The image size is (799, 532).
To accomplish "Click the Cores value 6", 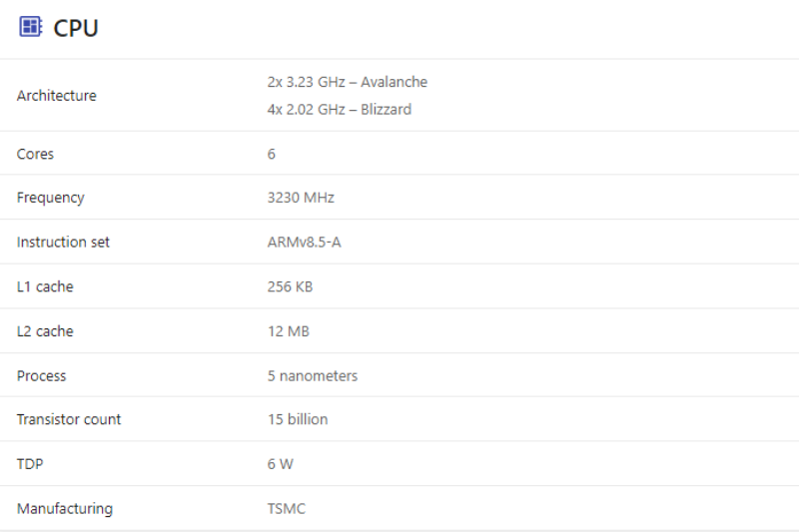I will tap(272, 154).
